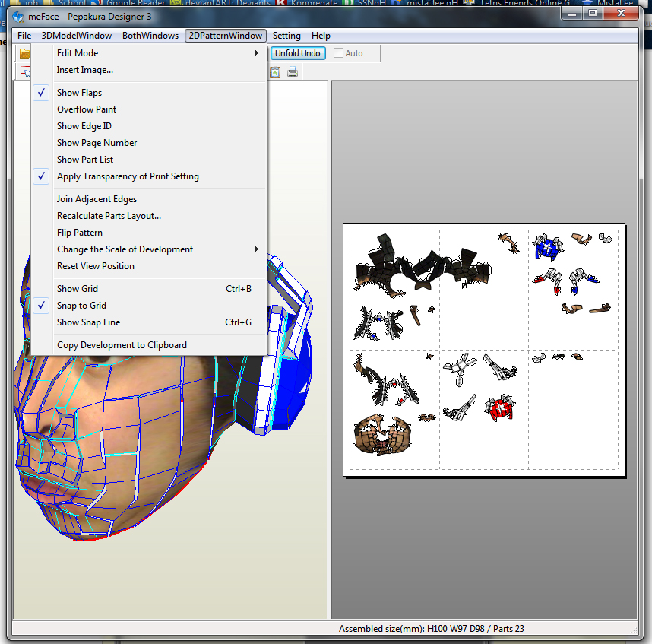
Task: Expand Change the Scale of Development submenu
Action: click(x=149, y=249)
